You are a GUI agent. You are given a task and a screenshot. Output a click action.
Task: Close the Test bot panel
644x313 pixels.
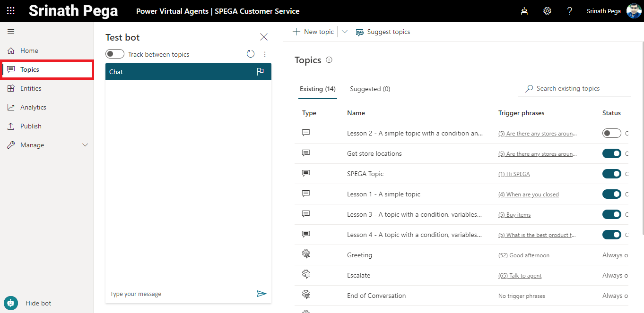tap(264, 37)
